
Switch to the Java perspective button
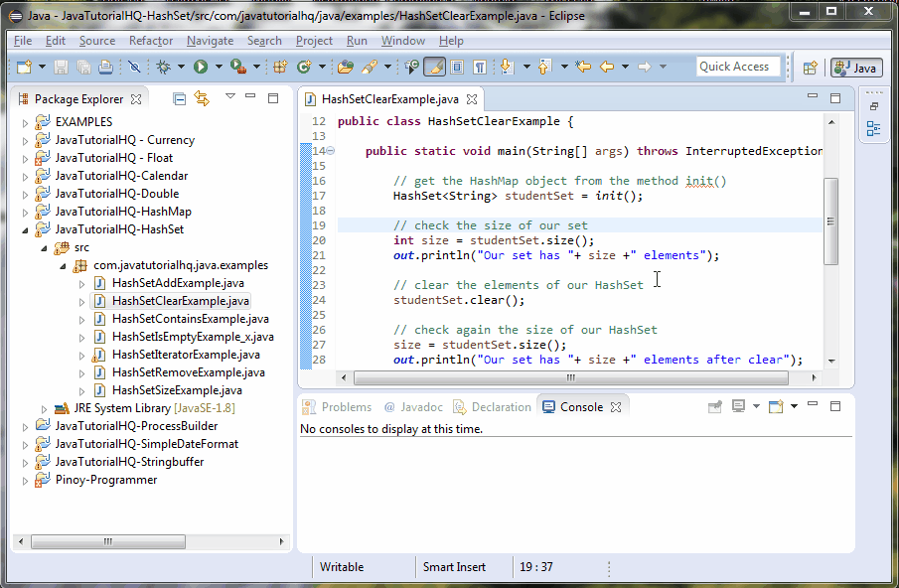pos(856,69)
